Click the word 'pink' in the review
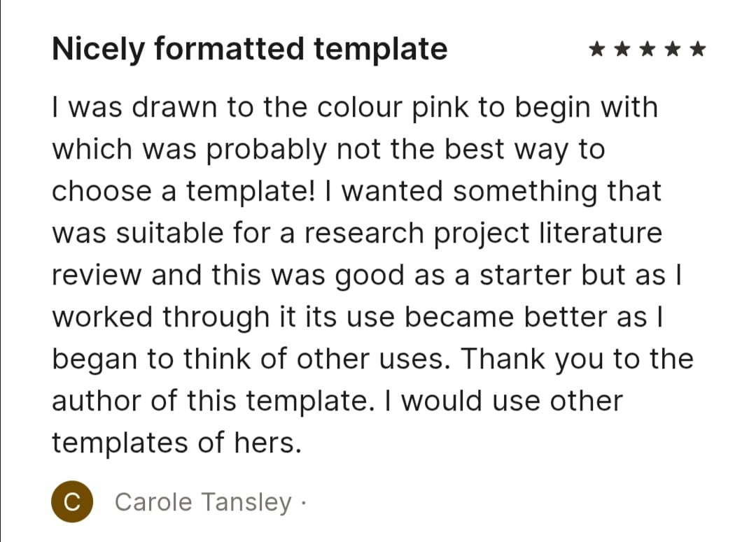This screenshot has width=756, height=542. click(440, 108)
